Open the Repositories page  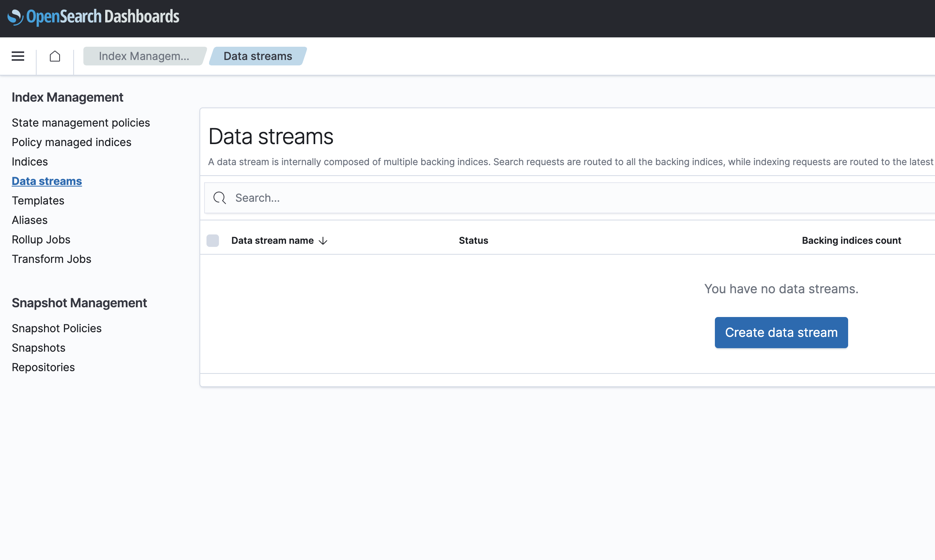[43, 367]
